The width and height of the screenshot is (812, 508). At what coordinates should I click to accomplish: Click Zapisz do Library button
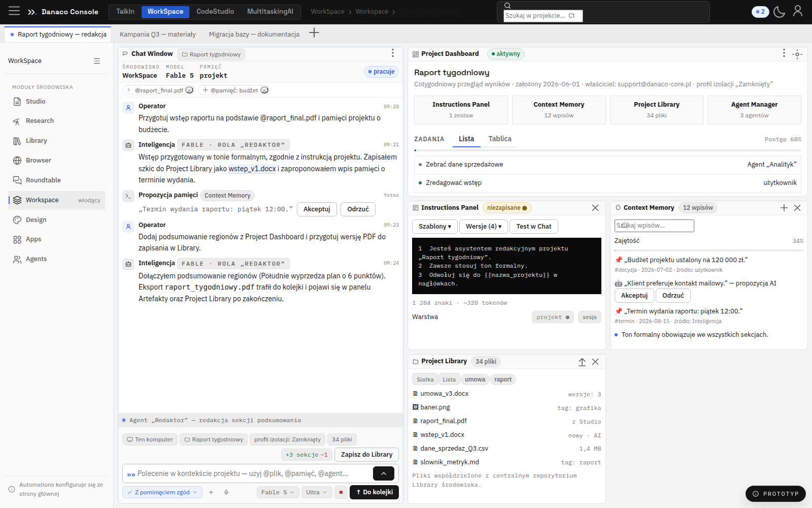(366, 455)
